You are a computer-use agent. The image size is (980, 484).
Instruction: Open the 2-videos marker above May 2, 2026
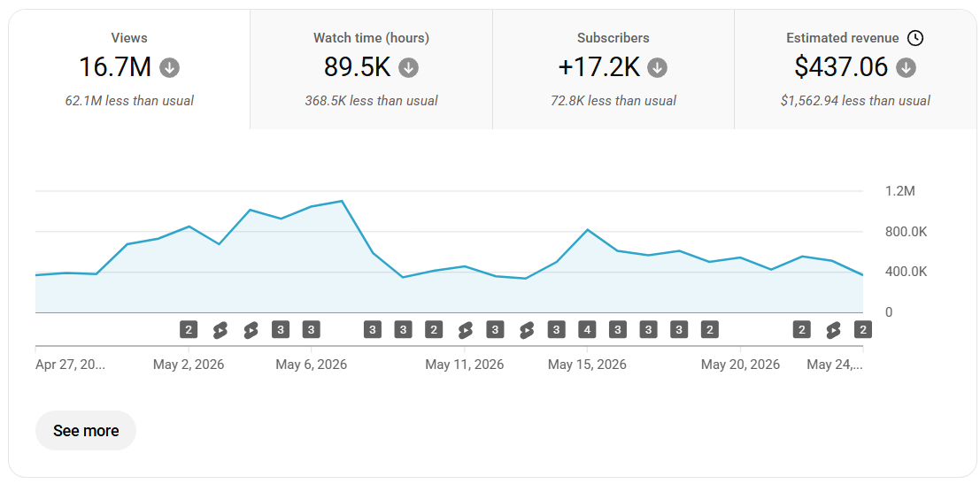[189, 330]
